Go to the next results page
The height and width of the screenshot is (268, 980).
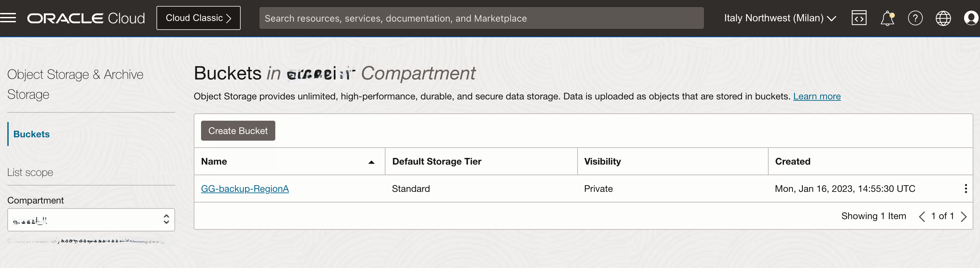pos(964,217)
